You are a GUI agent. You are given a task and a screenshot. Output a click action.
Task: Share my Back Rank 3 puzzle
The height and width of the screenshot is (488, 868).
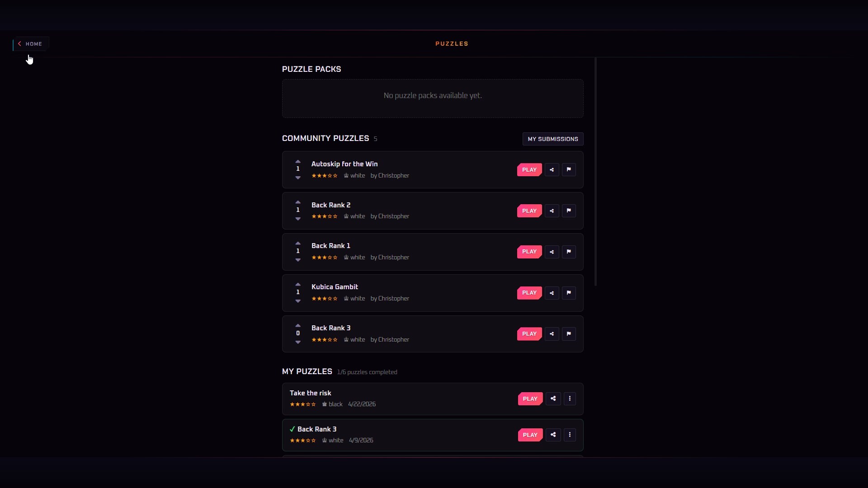tap(553, 435)
